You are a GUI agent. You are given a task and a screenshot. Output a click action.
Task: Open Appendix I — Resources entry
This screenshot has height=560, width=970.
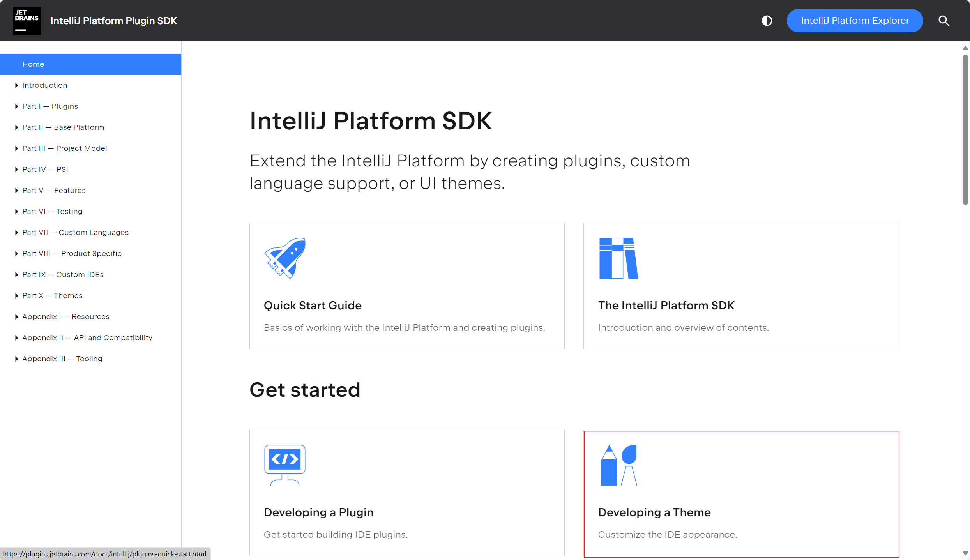tap(66, 317)
